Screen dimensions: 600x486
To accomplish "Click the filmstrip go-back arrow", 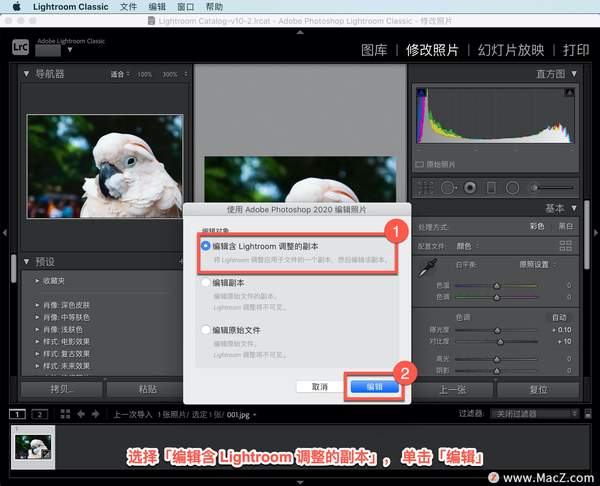I will 80,413.
